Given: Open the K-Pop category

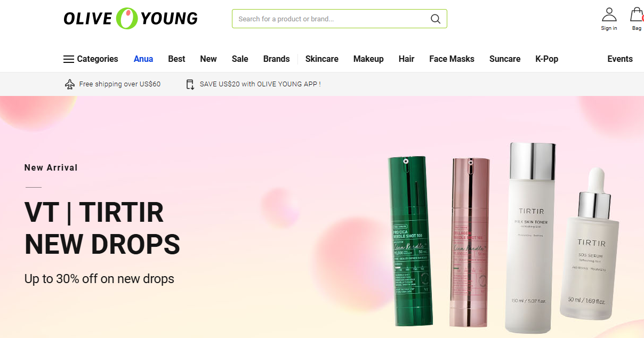Looking at the screenshot, I should point(546,59).
